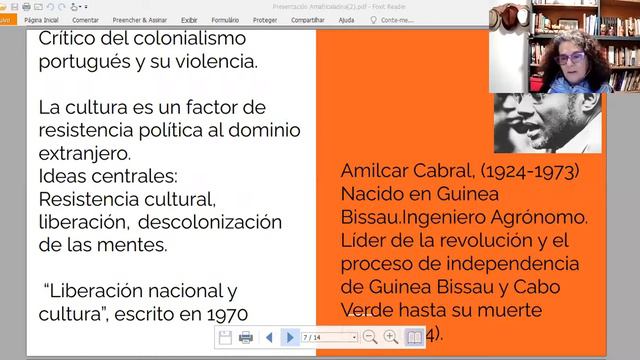Switch to the Comentar ribbon tab
Screen dimensions: 640x360
pos(85,20)
